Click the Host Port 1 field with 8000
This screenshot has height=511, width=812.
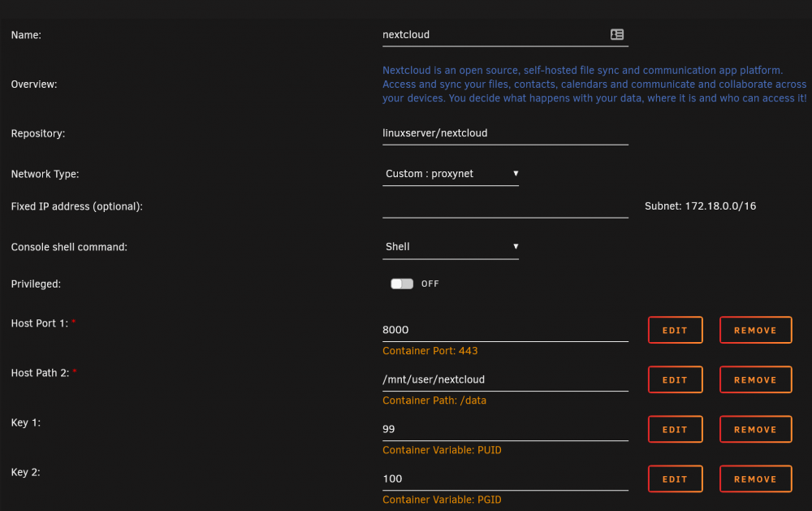click(x=505, y=330)
